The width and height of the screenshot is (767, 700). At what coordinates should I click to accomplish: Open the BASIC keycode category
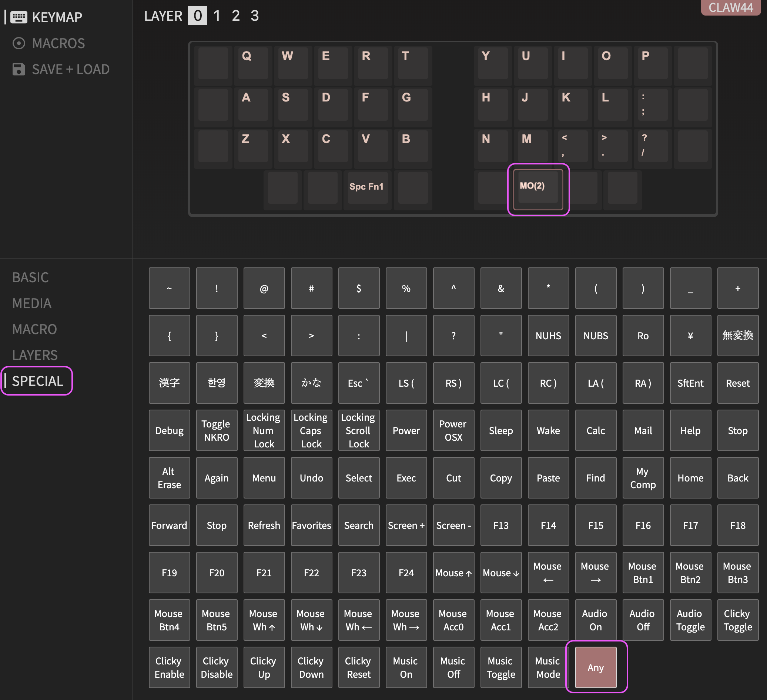coord(30,277)
